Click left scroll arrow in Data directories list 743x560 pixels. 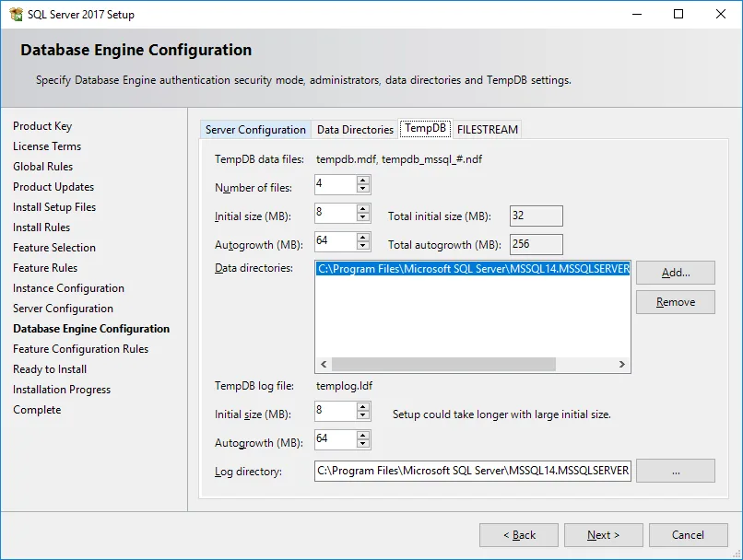point(324,364)
